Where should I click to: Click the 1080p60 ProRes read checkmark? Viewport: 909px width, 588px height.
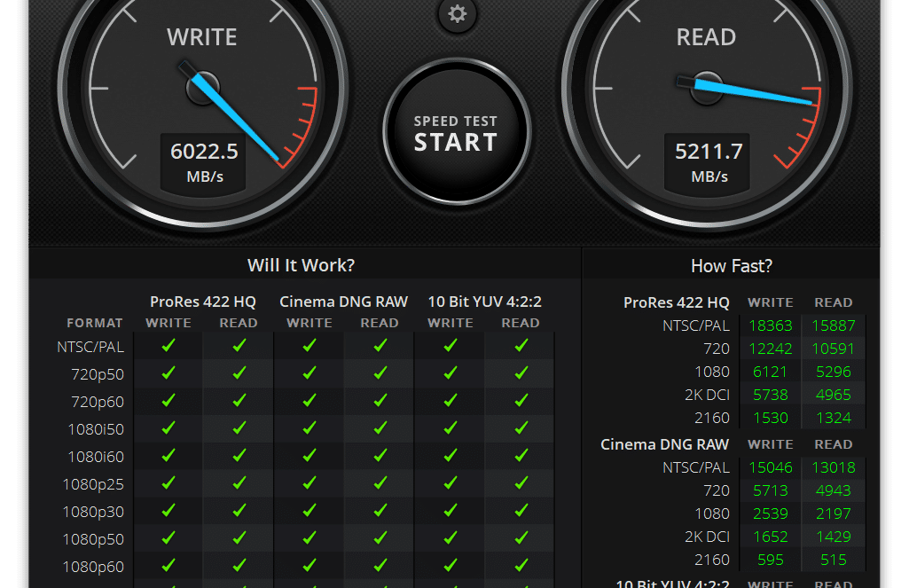(x=239, y=565)
